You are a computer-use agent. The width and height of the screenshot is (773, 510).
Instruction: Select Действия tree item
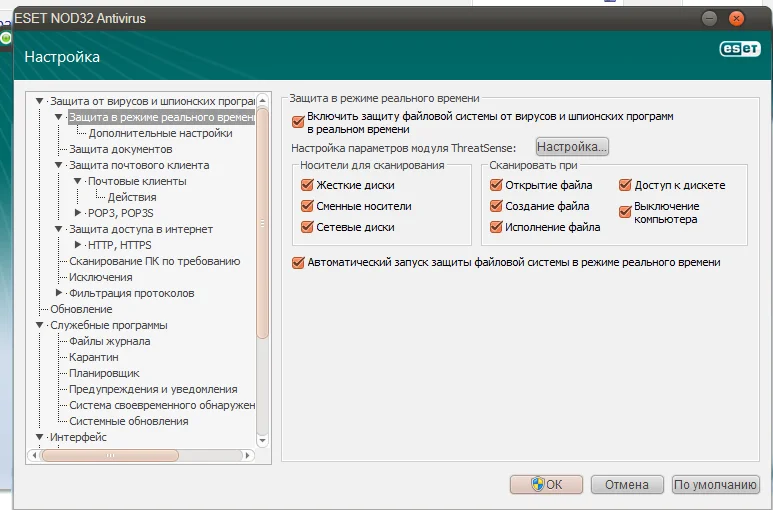click(x=132, y=198)
